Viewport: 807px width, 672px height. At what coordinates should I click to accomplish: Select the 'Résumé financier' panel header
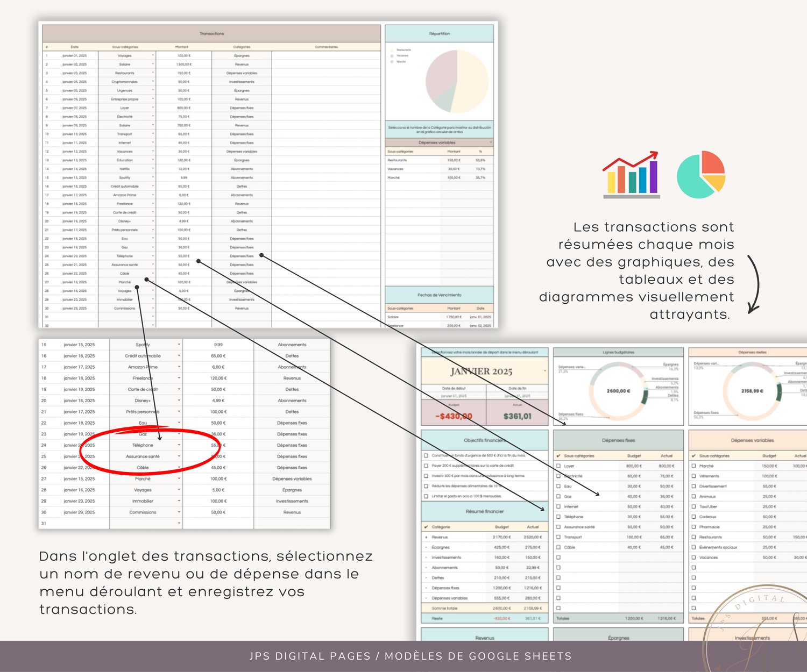click(485, 511)
